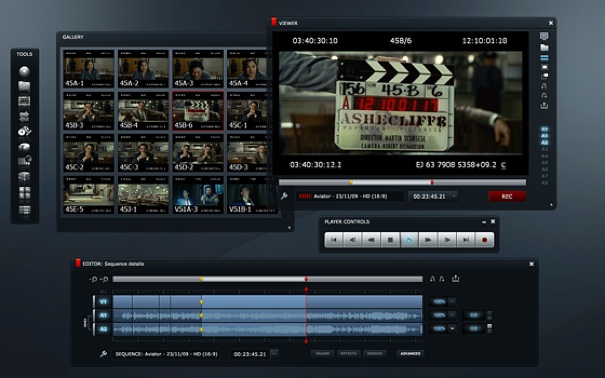Click the sphere icon atop the Tools panel
Screen dimensions: 605x378
[24, 71]
